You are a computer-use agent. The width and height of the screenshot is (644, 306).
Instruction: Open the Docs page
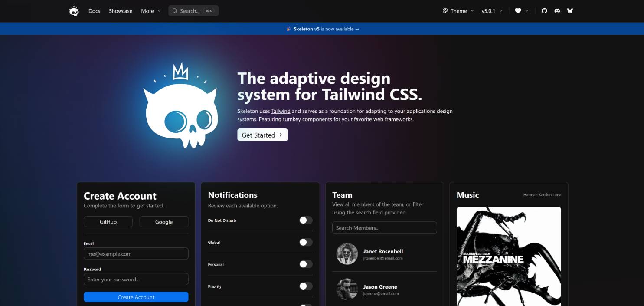[x=94, y=11]
